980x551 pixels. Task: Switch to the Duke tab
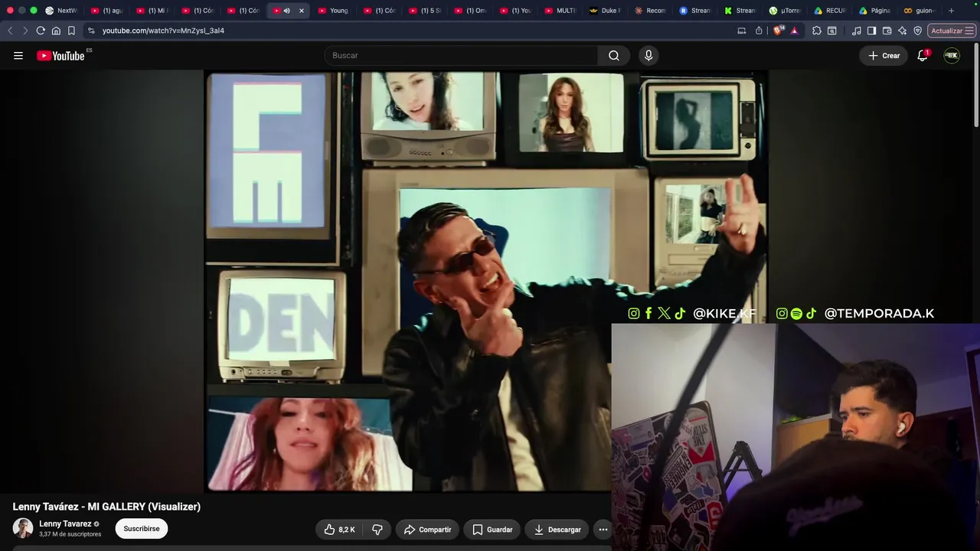[x=606, y=11]
